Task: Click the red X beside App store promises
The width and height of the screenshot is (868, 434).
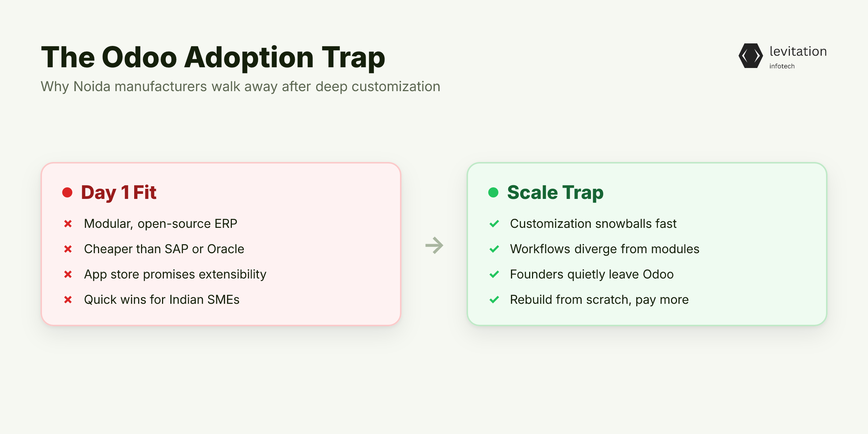Action: click(x=68, y=275)
